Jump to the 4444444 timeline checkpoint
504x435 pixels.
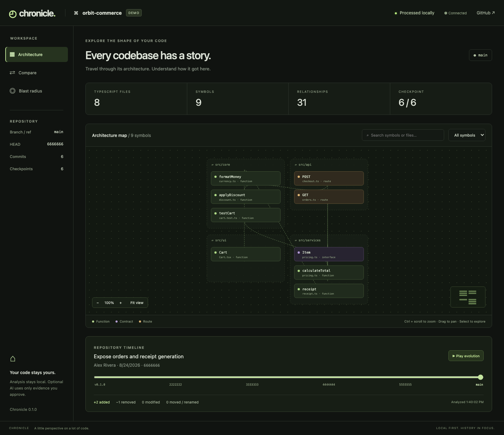(329, 385)
